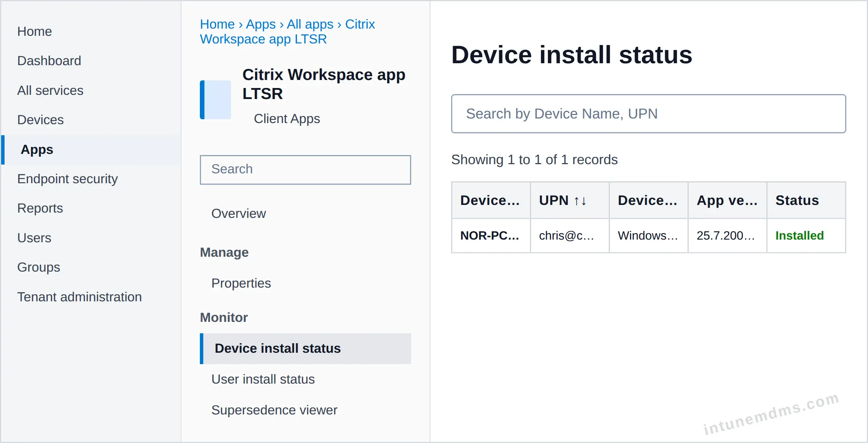Click UPN column header
Image resolution: width=868 pixels, height=443 pixels.
[x=570, y=200]
